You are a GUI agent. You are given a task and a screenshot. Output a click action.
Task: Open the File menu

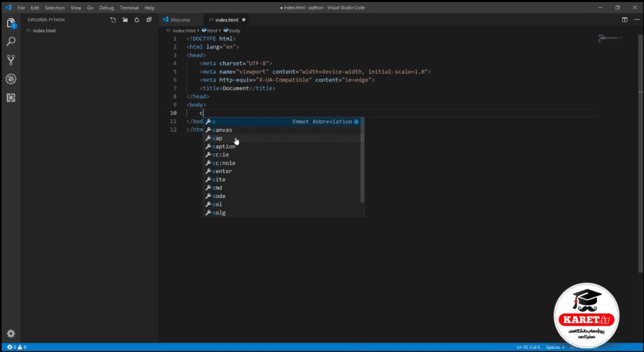[21, 8]
